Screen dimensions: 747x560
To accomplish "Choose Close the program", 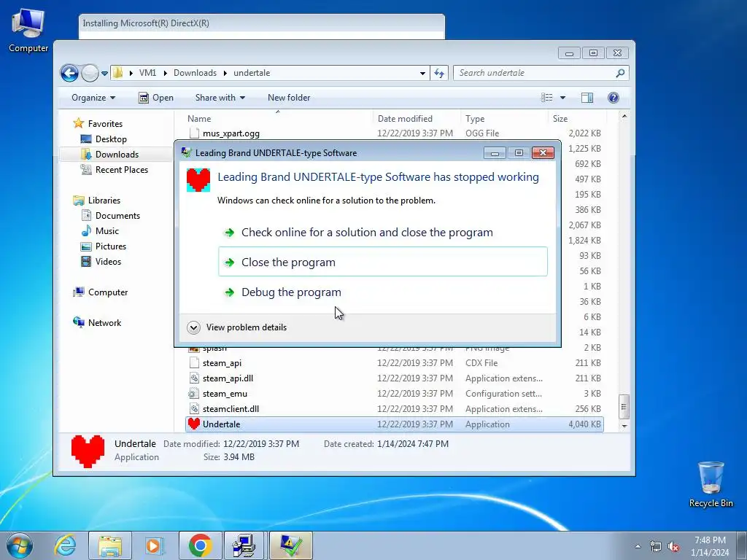I will [383, 262].
